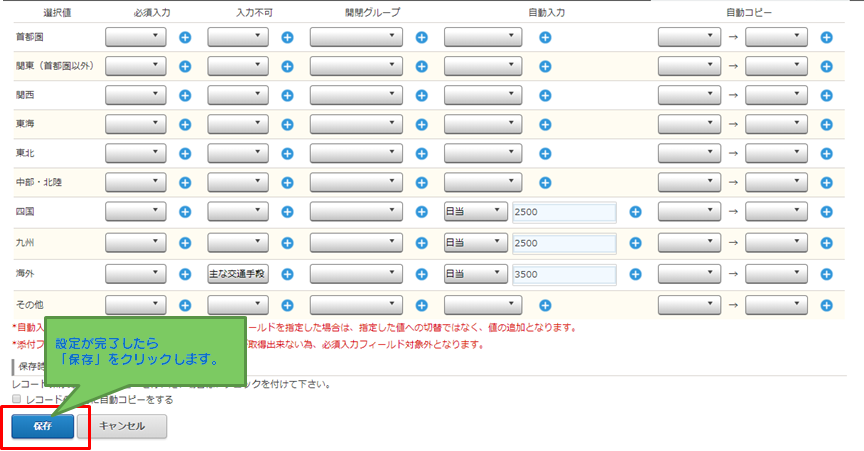This screenshot has height=451, width=864.
Task: Click the 必須入力 column header
Action: pos(152,13)
